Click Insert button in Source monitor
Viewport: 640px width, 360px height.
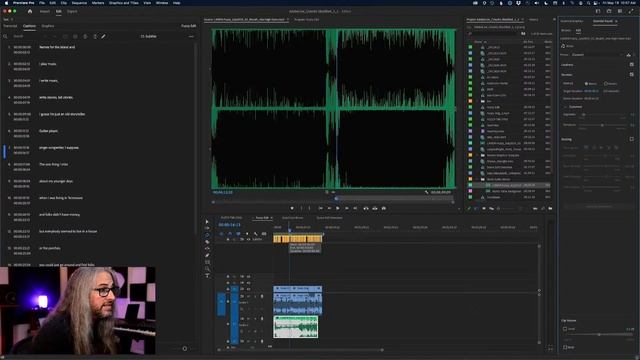pyautogui.click(x=366, y=208)
